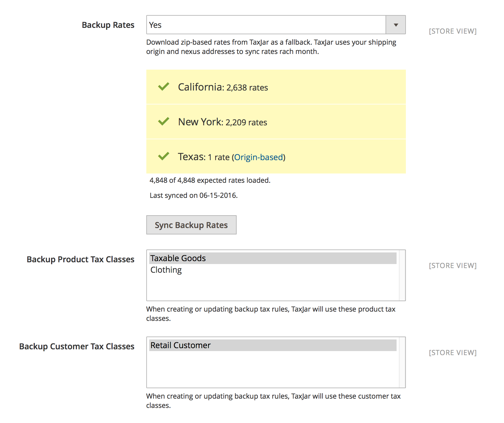Click the Backup Product Tax Classes label

coord(80,259)
